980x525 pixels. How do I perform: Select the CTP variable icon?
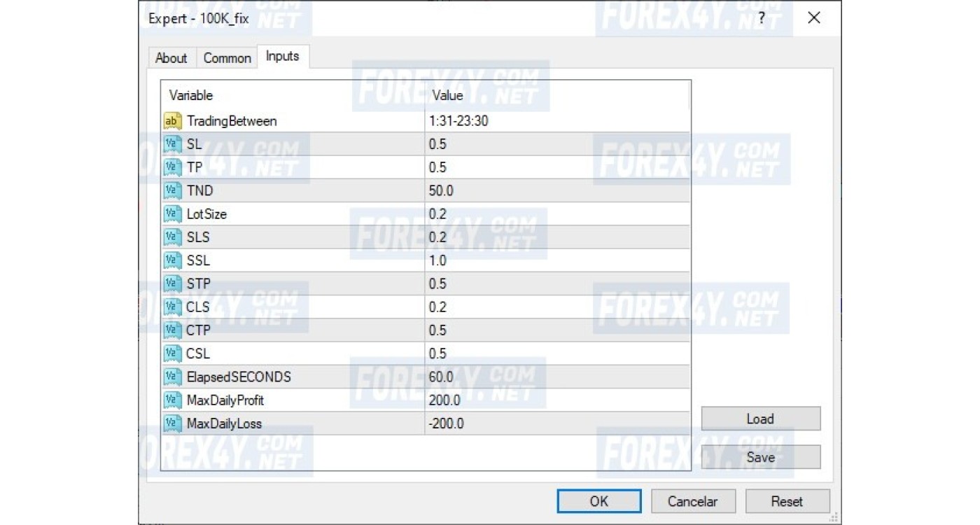172,330
